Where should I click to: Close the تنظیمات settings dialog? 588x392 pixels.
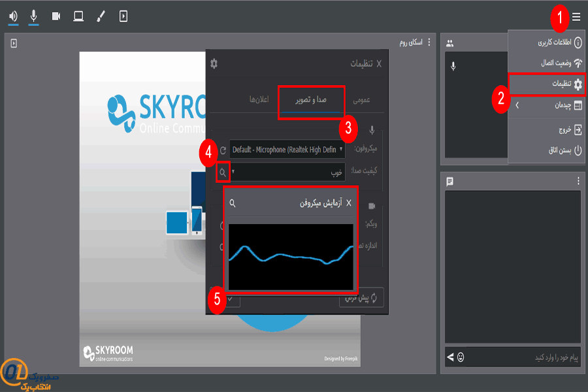(379, 64)
